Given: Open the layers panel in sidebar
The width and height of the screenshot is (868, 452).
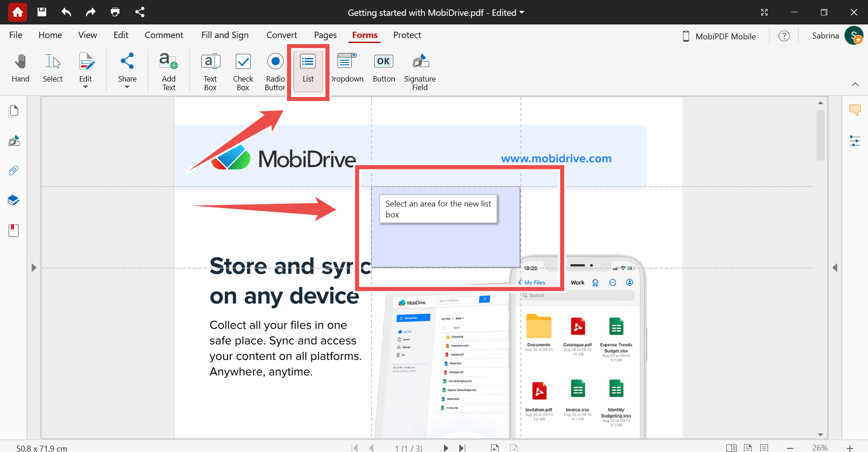Looking at the screenshot, I should pyautogui.click(x=14, y=200).
